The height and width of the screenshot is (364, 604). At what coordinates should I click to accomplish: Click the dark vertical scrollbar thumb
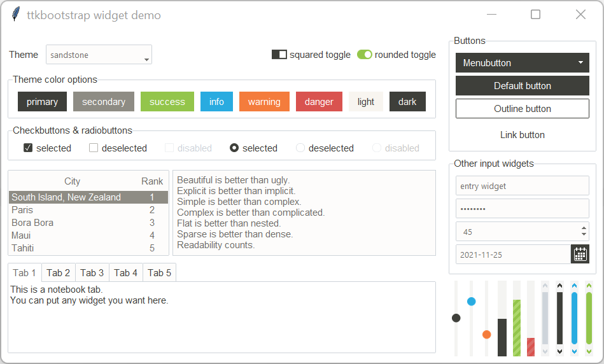tap(559, 318)
